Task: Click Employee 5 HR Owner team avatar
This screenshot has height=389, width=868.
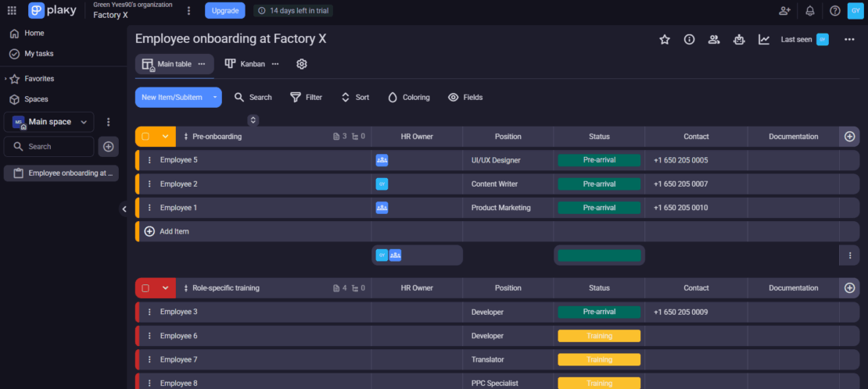Action: (382, 160)
